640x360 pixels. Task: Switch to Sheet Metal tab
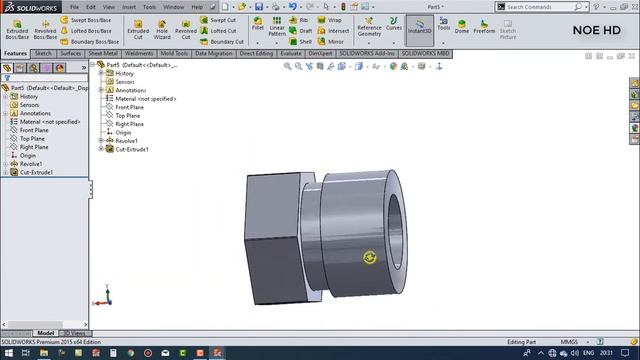point(103,53)
